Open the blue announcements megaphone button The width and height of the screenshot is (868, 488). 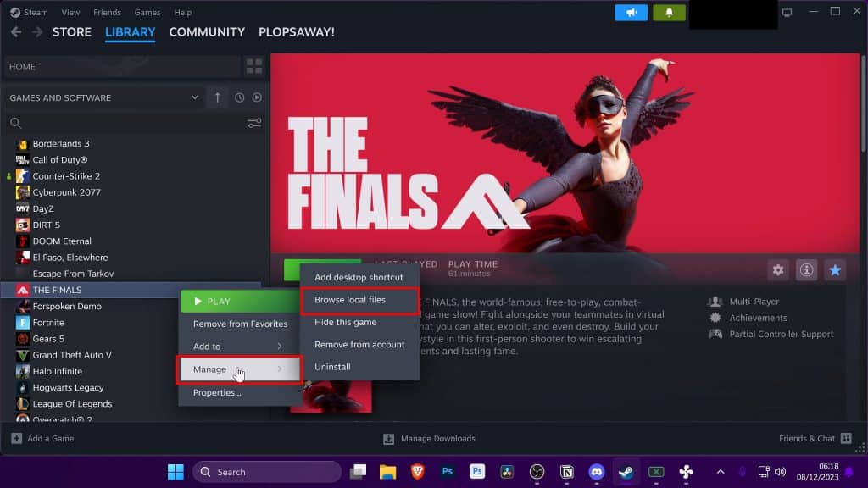click(x=631, y=12)
